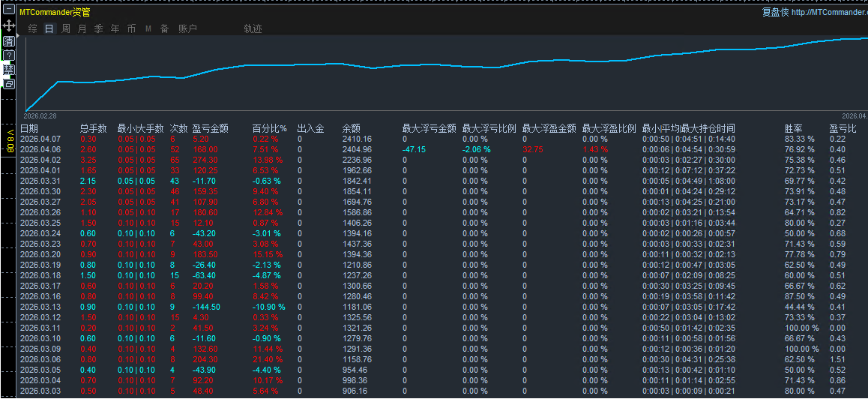The image size is (868, 399).
Task: Open the question mark help icon
Action: point(8,55)
